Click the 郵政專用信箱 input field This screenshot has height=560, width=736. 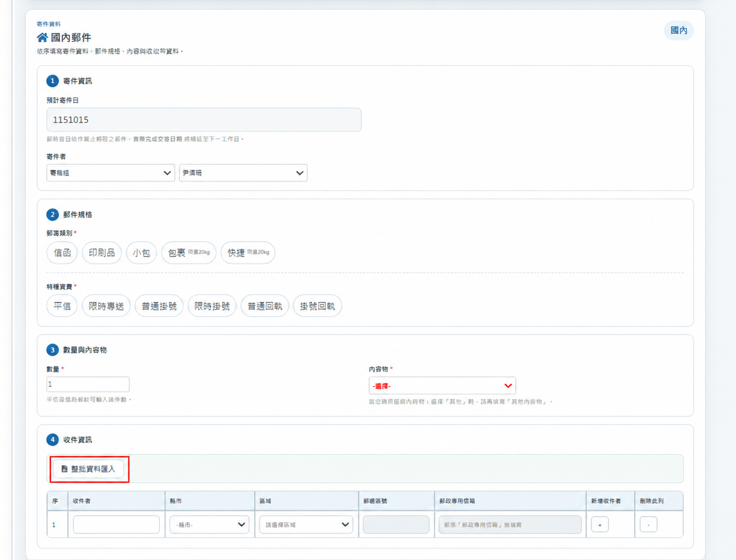[510, 525]
